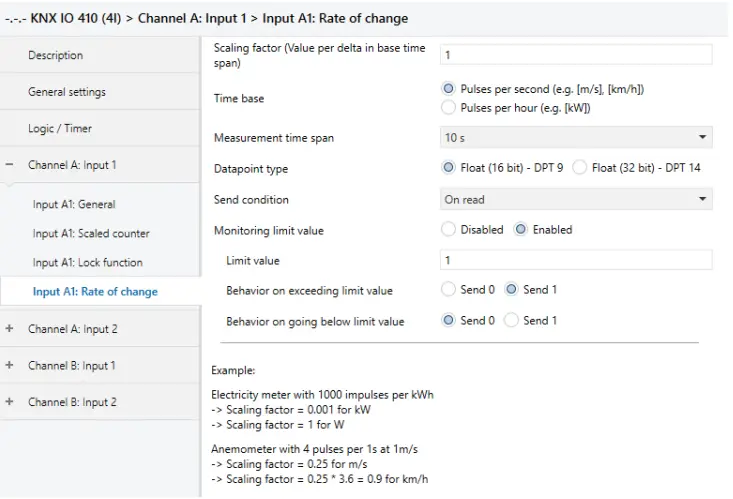Click the Limit value input field
Screen dimensions: 733x499
coord(576,260)
